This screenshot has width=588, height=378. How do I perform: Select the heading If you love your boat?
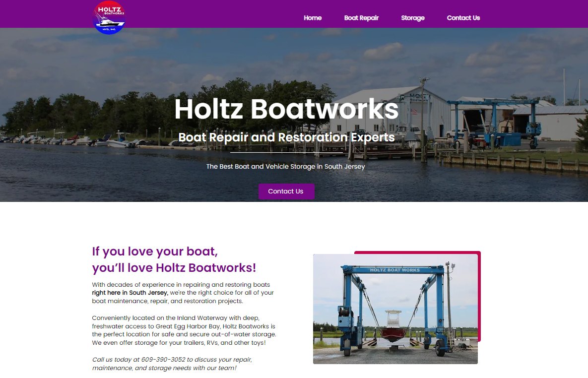154,252
